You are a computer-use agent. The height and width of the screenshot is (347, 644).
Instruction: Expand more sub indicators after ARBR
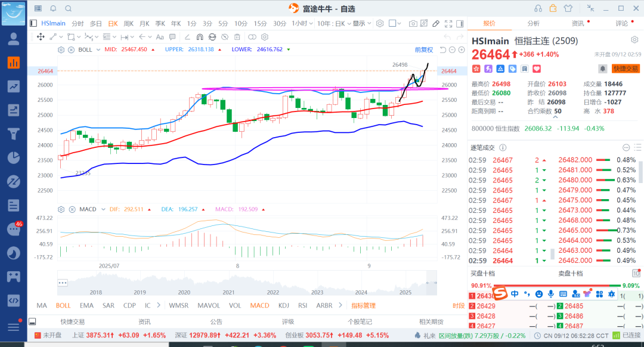340,305
